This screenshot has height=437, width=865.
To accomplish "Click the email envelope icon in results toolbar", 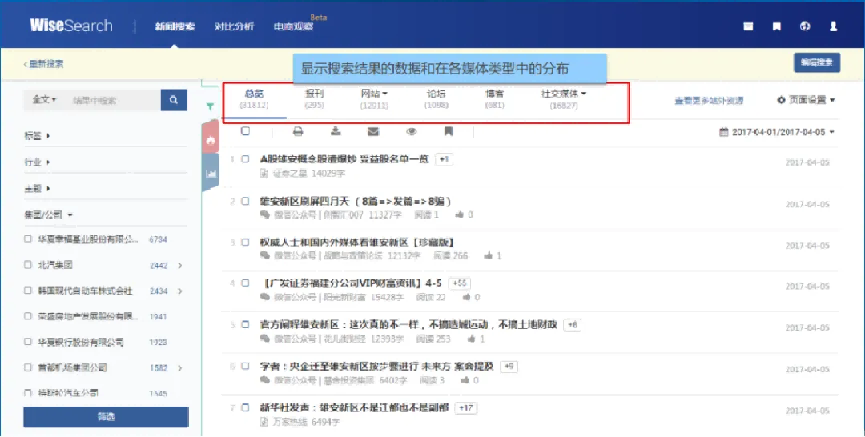I will [x=373, y=131].
